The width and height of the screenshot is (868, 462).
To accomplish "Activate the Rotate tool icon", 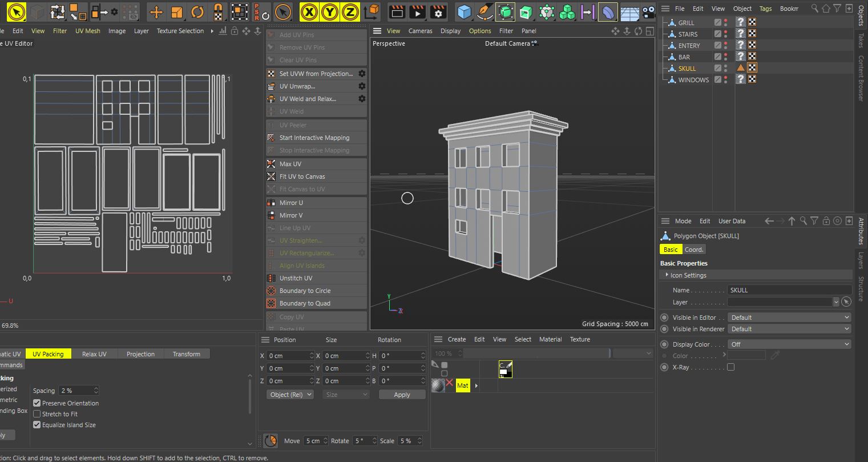I will (x=197, y=11).
